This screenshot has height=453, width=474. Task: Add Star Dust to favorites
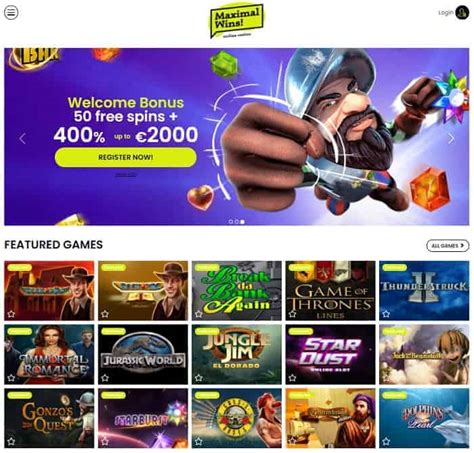click(292, 378)
